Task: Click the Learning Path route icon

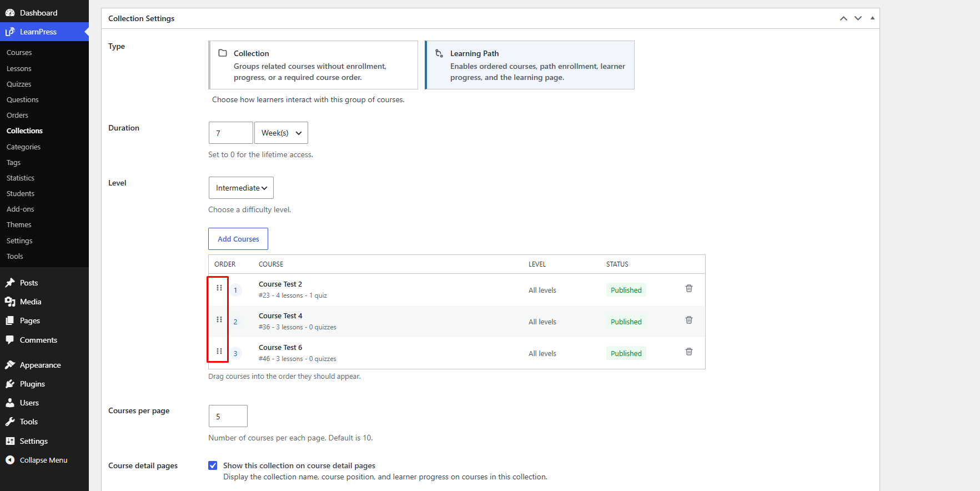Action: 439,53
